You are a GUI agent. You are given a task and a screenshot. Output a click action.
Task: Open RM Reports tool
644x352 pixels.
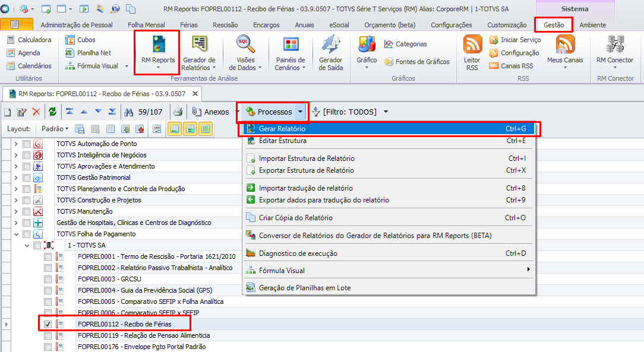(156, 52)
